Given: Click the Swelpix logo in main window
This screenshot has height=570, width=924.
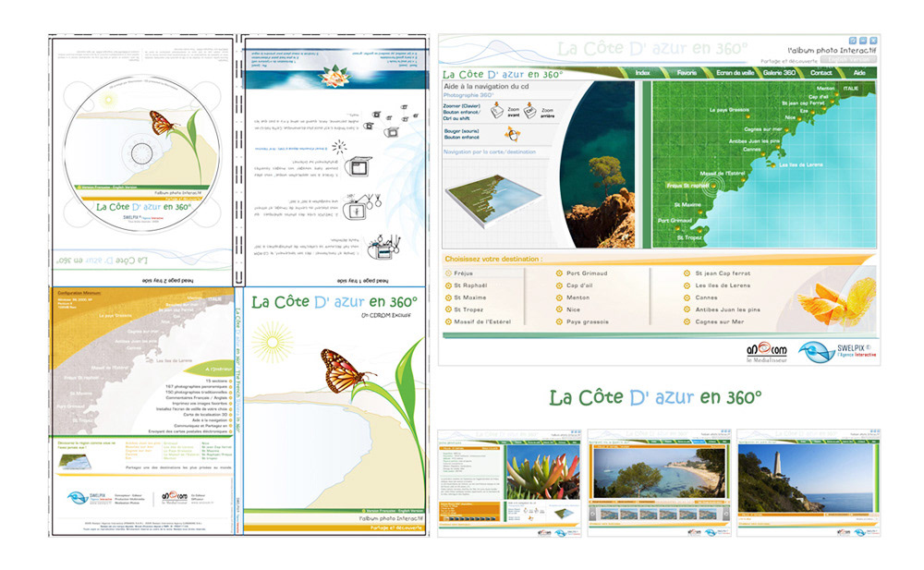Looking at the screenshot, I should point(837,352).
